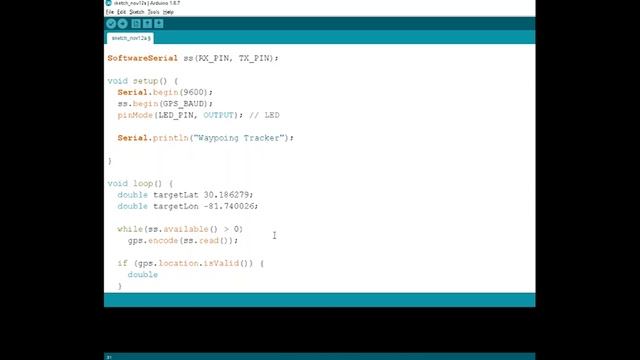Create a new sketch with New icon
The width and height of the screenshot is (640, 360).
pyautogui.click(x=136, y=24)
